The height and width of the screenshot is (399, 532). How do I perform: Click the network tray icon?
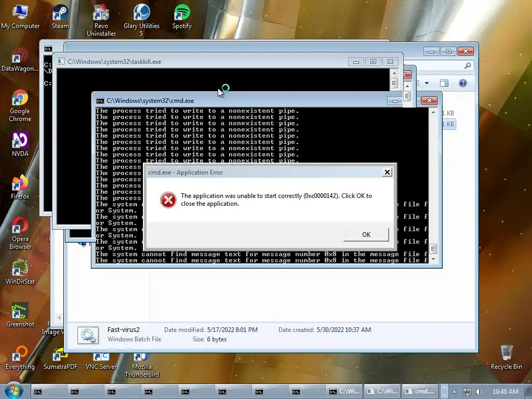pyautogui.click(x=467, y=392)
